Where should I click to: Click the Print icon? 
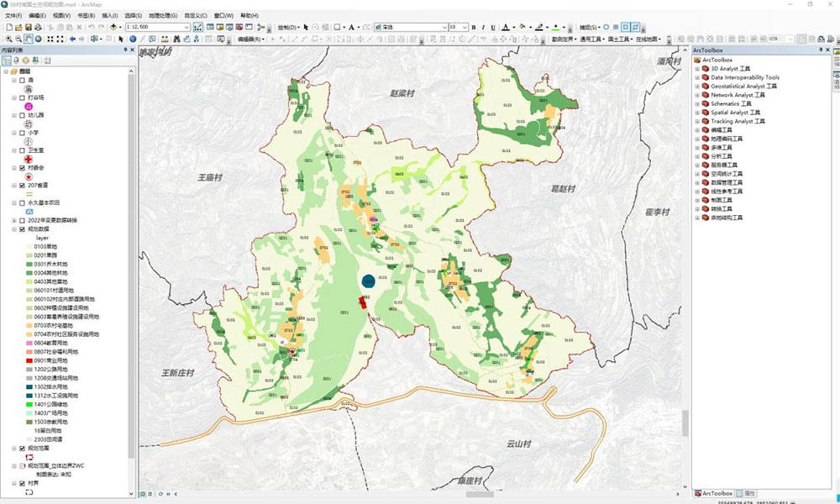[x=39, y=27]
